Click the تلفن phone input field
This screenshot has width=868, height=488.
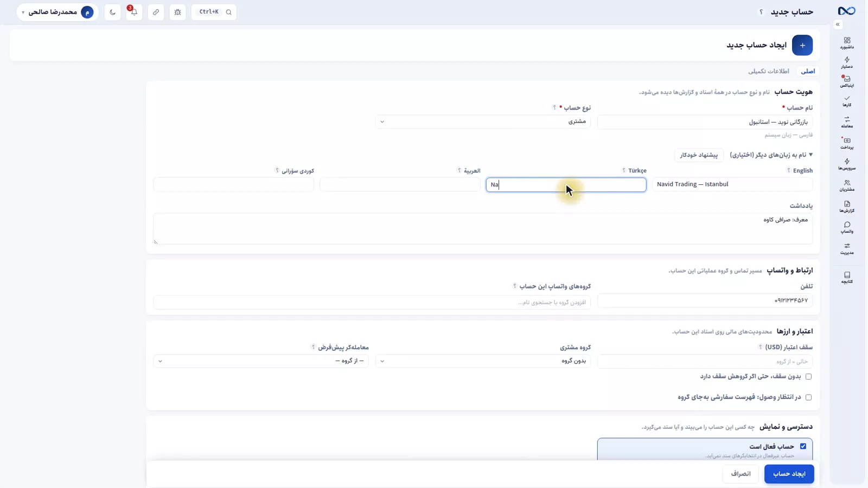[705, 300]
